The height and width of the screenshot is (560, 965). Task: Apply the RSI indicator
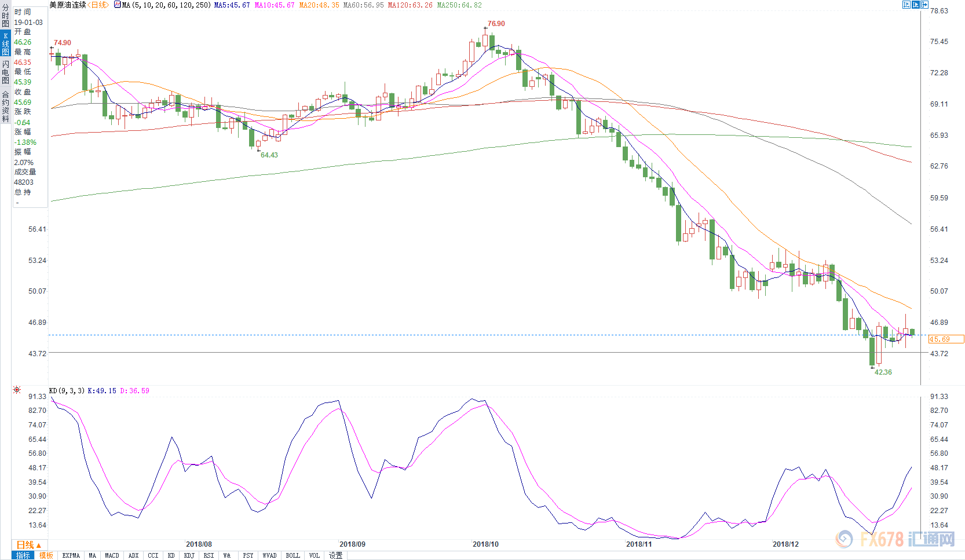(x=209, y=555)
